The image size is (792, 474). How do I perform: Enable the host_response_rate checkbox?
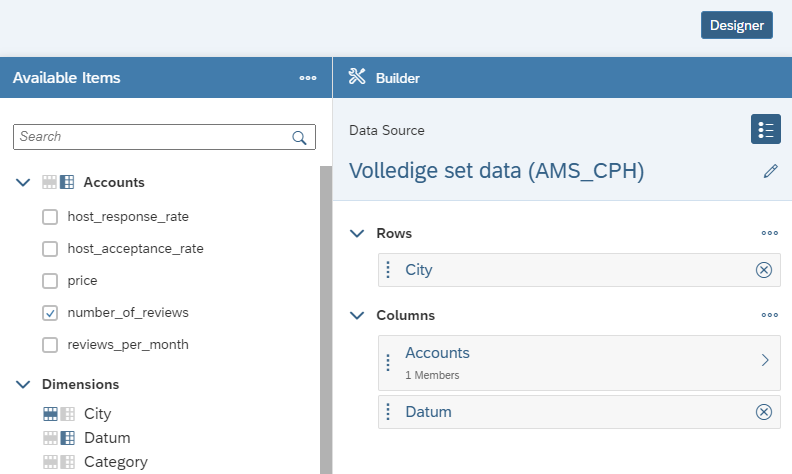tap(50, 216)
